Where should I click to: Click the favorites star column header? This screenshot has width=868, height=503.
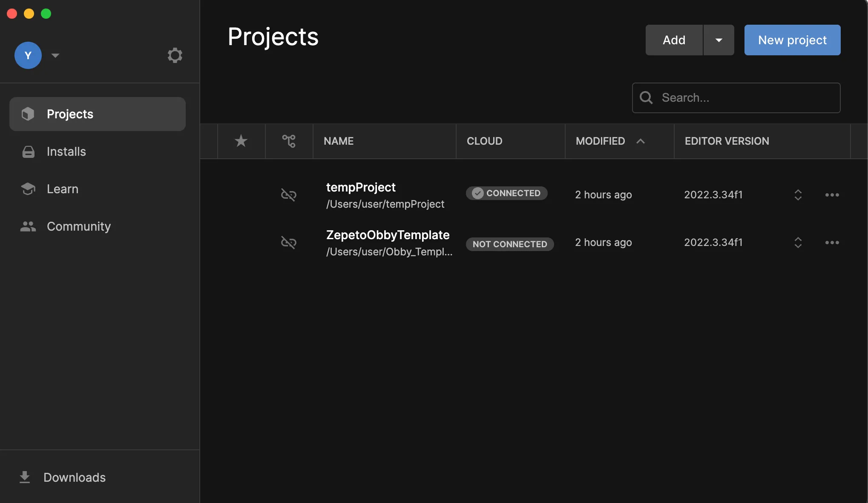tap(241, 141)
